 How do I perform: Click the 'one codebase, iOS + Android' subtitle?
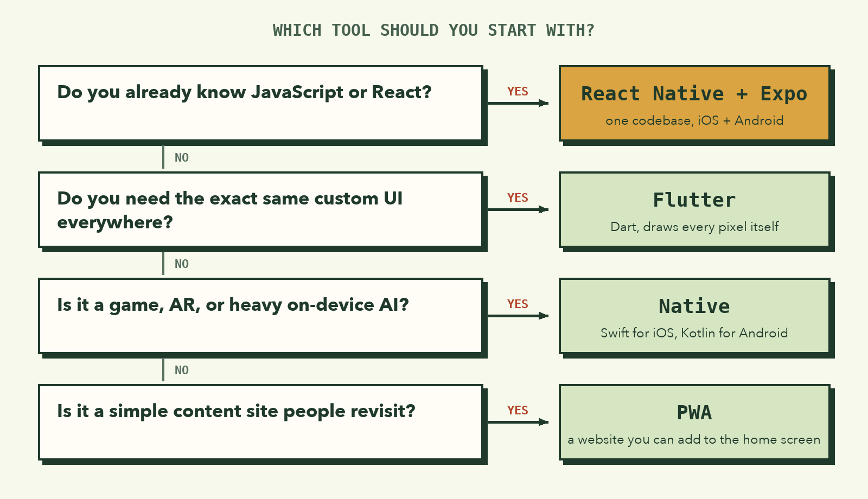(x=694, y=120)
